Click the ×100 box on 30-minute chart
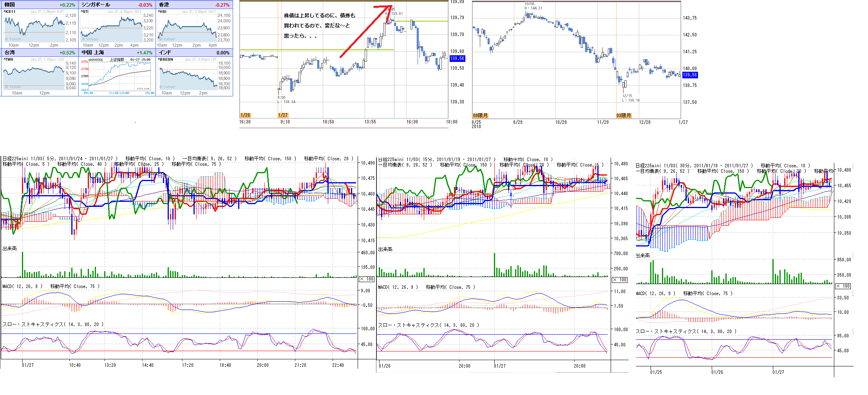This screenshot has width=868, height=395. [x=843, y=286]
